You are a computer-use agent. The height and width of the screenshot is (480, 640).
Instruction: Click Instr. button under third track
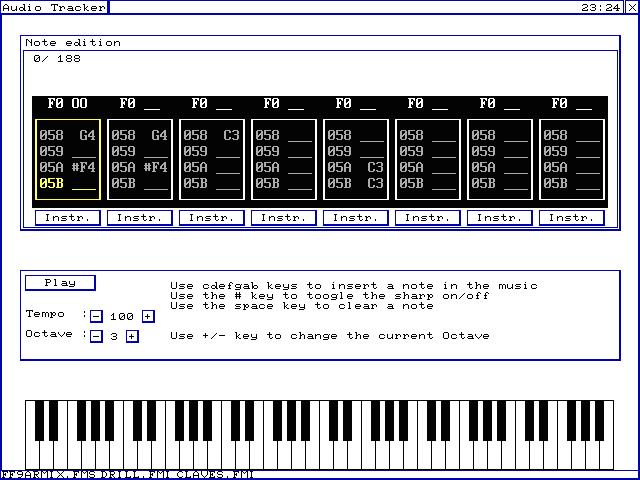[212, 217]
